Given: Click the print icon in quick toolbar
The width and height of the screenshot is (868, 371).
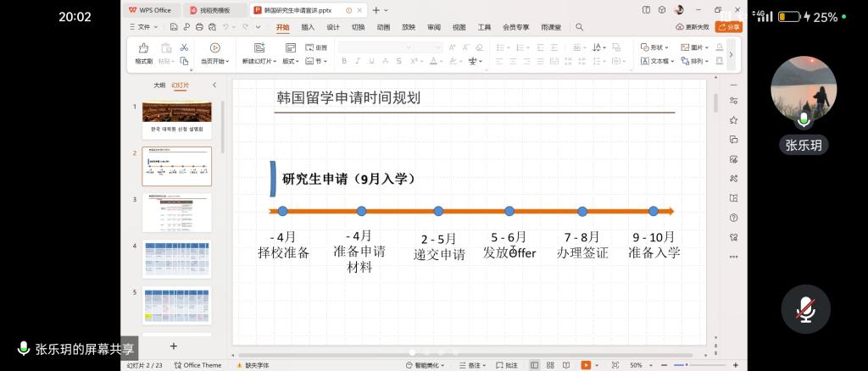Looking at the screenshot, I should tap(198, 27).
